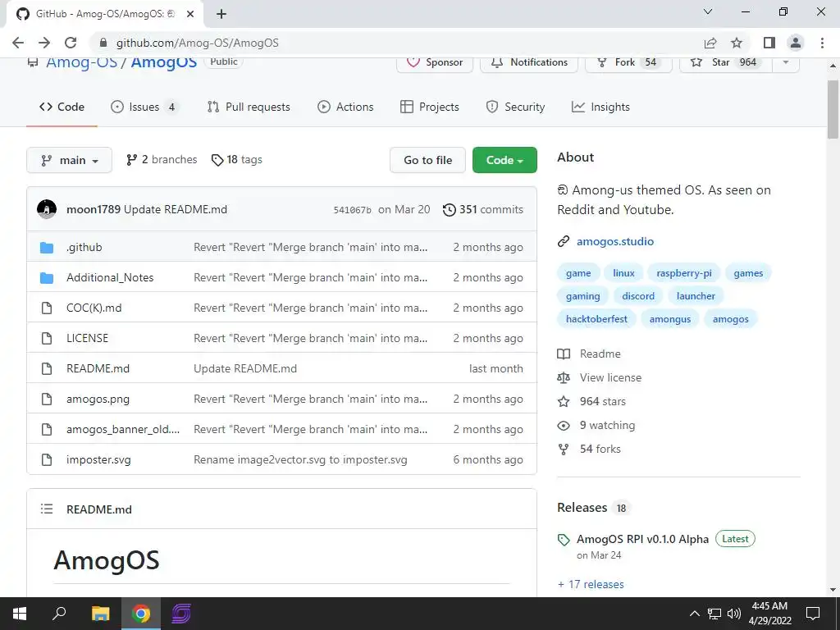Open the Windows notification center
Viewport: 840px width, 630px height.
point(813,614)
